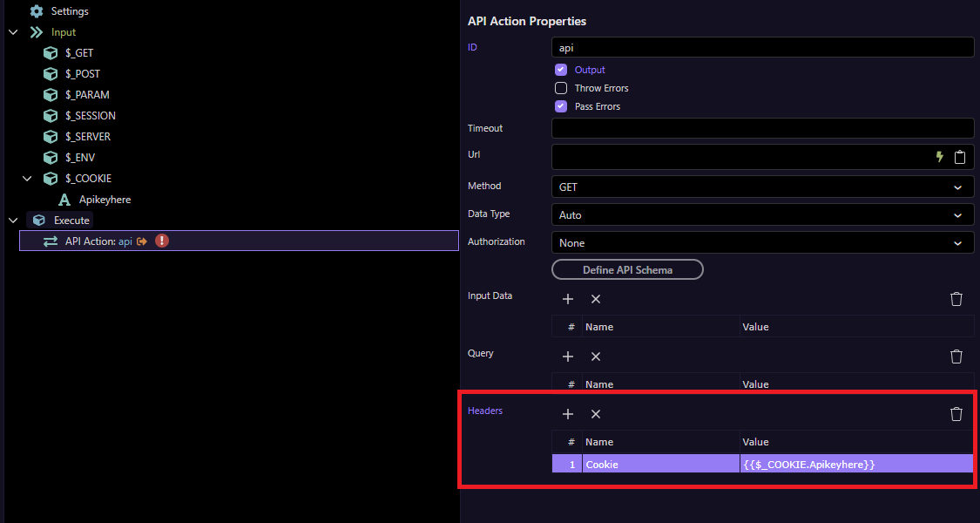
Task: Remove selected header with X icon
Action: pyautogui.click(x=596, y=414)
